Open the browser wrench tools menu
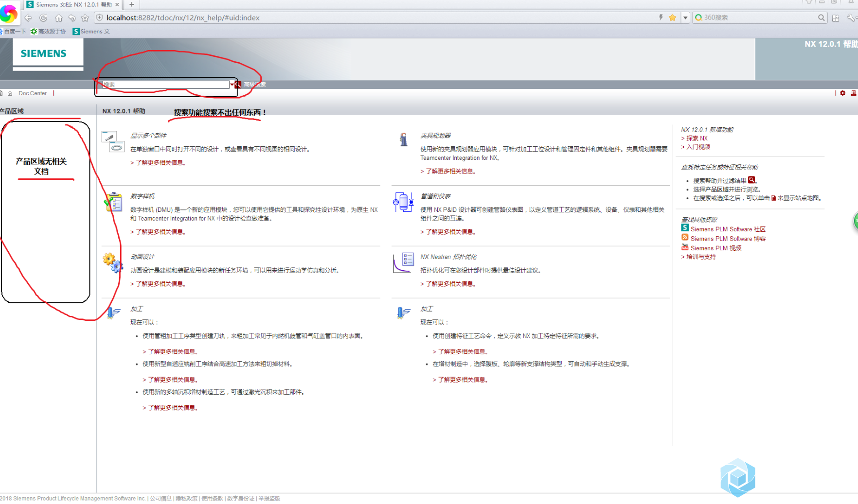Image resolution: width=858 pixels, height=504 pixels. pos(851,17)
